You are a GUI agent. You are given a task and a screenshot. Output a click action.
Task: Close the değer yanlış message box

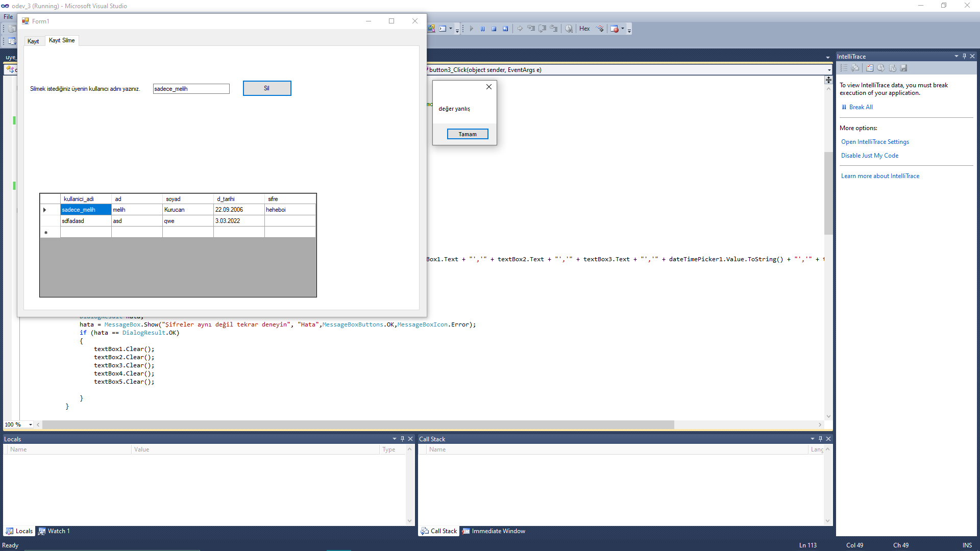pos(488,87)
